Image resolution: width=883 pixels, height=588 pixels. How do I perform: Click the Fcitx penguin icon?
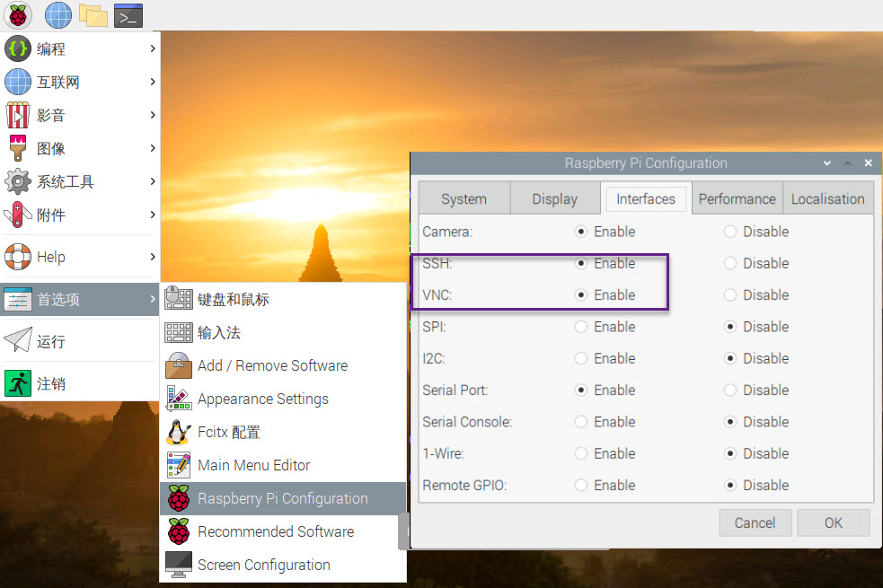pos(179,432)
